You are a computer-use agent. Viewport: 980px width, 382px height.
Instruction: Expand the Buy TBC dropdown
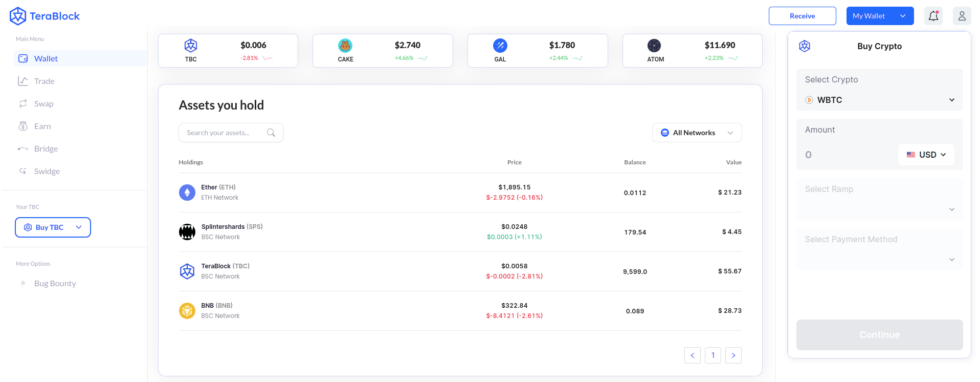pyautogui.click(x=53, y=227)
